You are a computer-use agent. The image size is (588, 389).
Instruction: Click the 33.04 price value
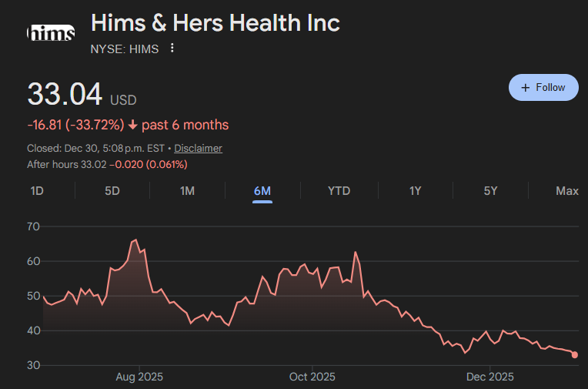coord(65,94)
